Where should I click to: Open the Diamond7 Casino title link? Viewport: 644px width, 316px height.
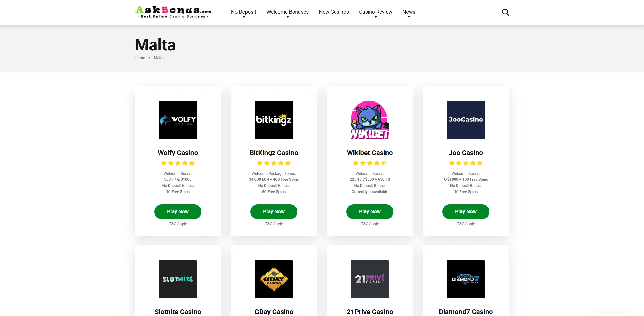pos(466,312)
